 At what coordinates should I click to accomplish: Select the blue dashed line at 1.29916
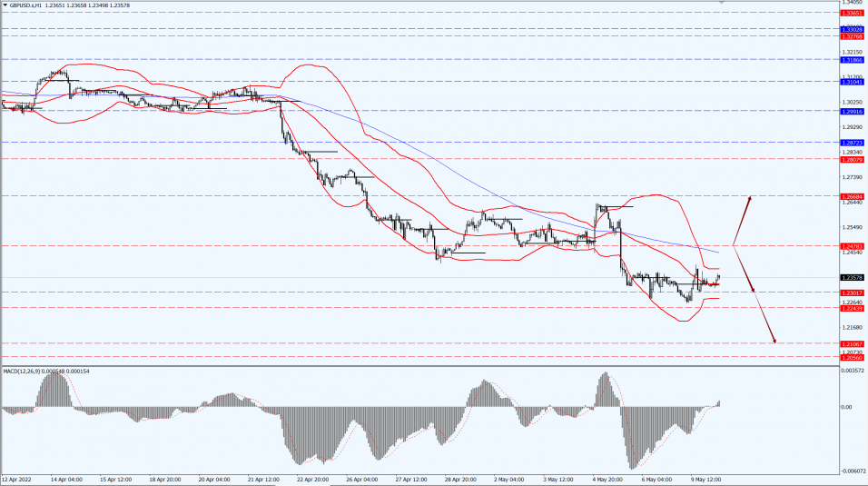coord(419,110)
